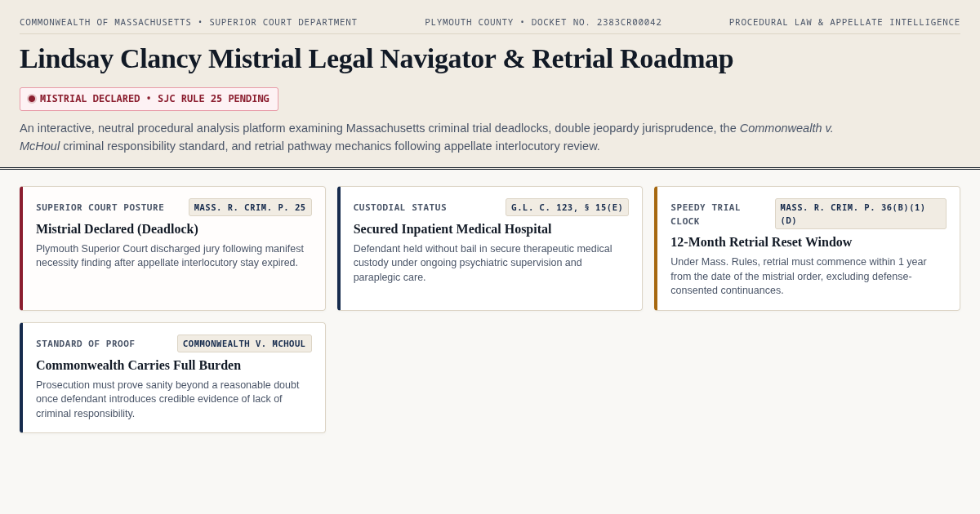980x514 pixels.
Task: Click the description about held without bail in custody
Action: [483, 263]
